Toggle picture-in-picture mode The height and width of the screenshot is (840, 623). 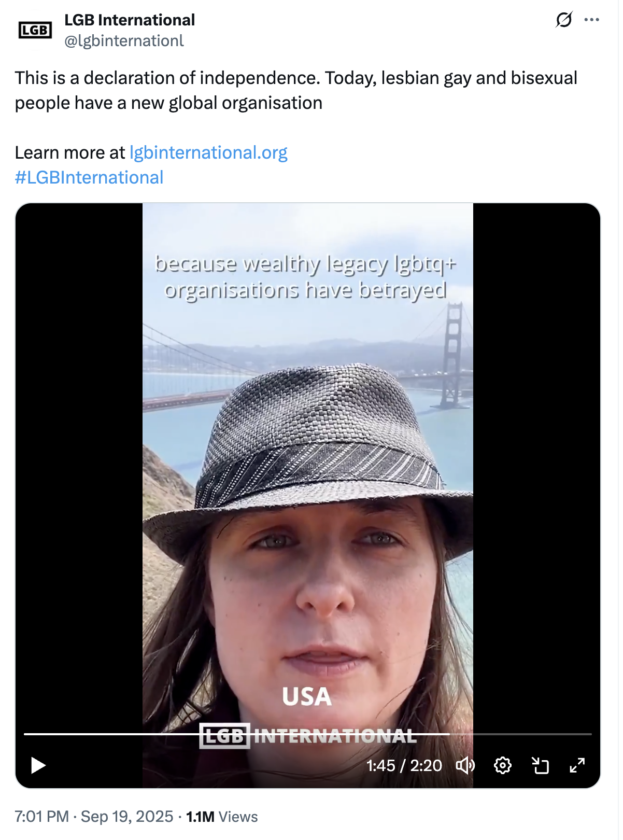540,765
